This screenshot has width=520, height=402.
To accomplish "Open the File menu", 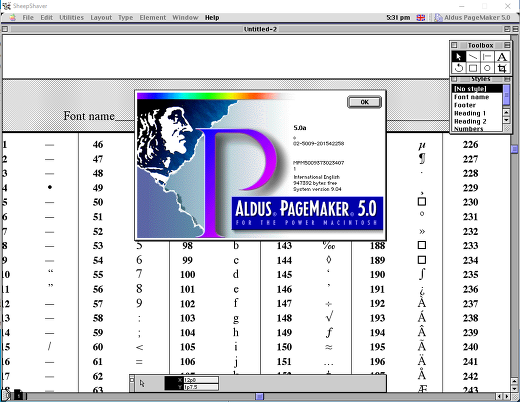I will click(x=28, y=18).
